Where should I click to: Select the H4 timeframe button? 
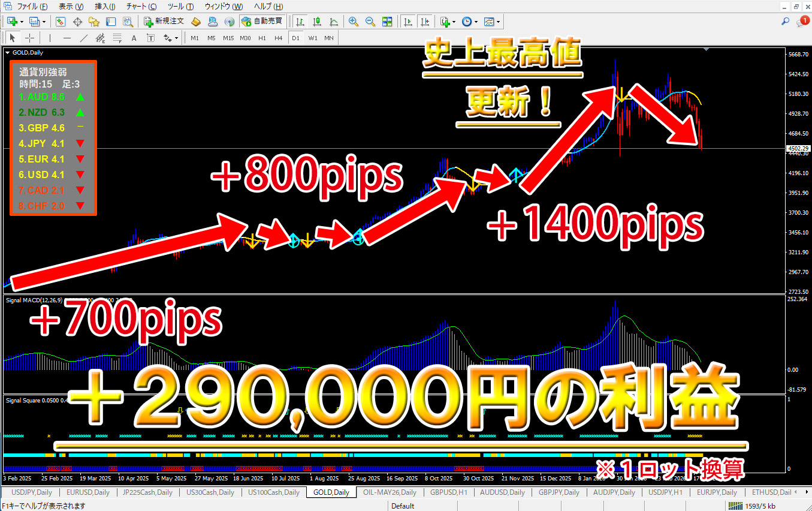[278, 38]
